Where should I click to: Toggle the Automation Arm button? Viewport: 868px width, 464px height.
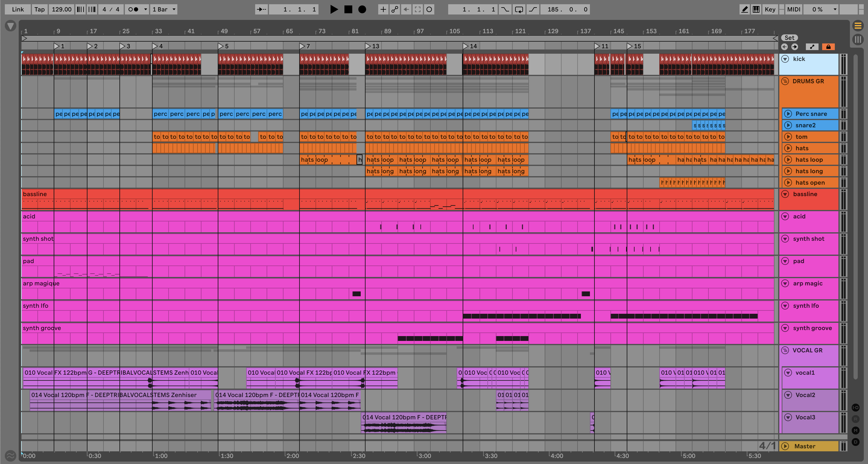tap(394, 9)
